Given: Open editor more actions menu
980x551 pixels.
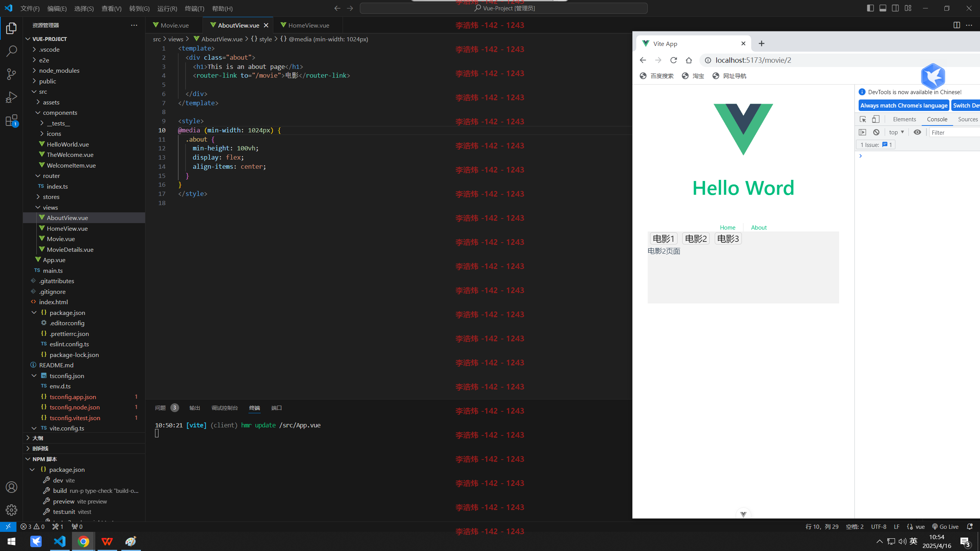Looking at the screenshot, I should click(969, 25).
